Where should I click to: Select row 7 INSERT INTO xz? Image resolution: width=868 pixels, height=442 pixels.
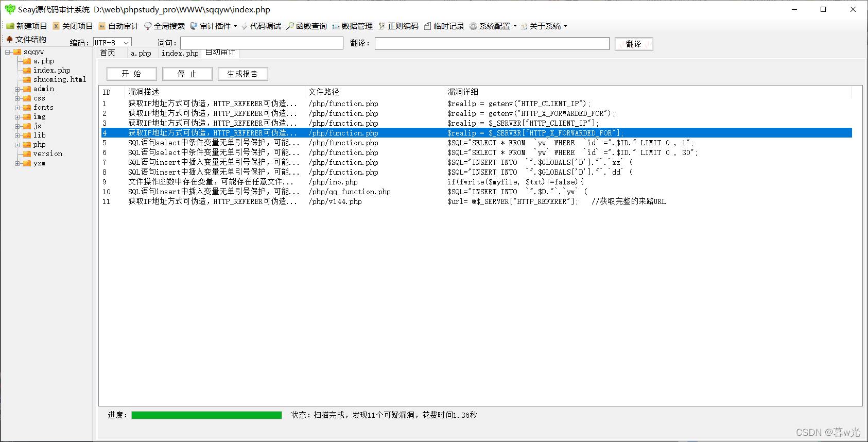coord(477,162)
